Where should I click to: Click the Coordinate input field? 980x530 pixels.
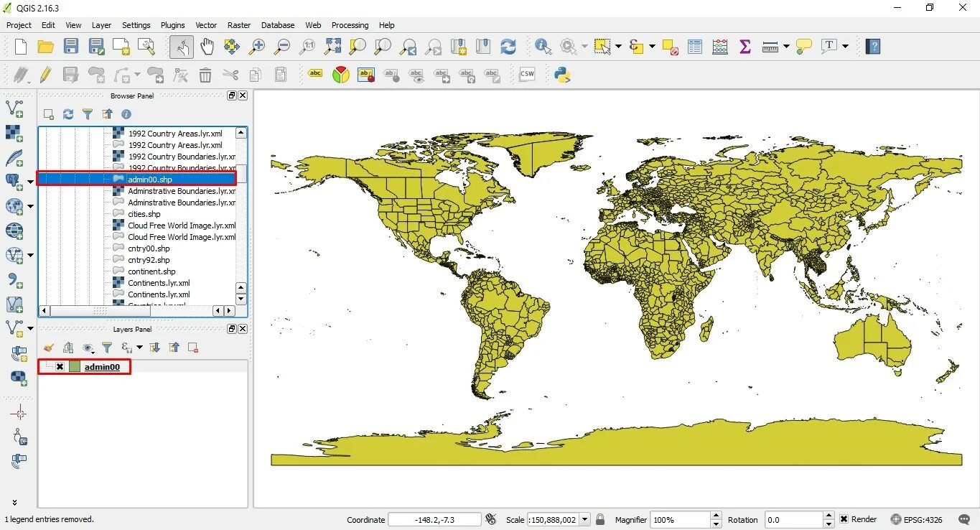pos(436,519)
